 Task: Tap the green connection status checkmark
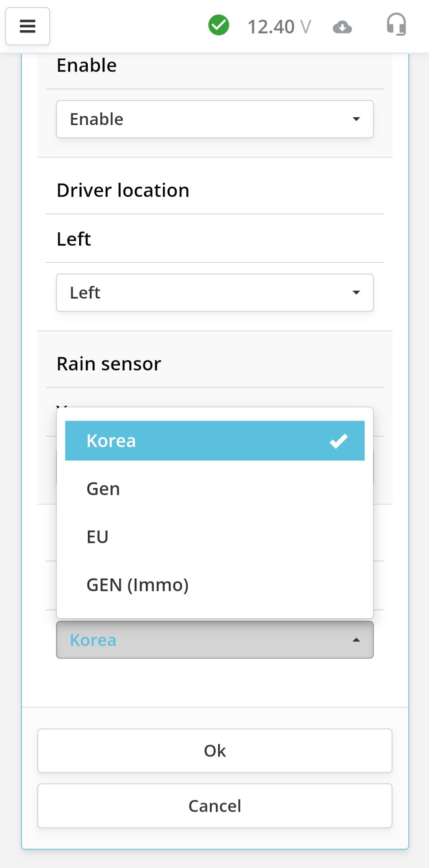pyautogui.click(x=219, y=25)
